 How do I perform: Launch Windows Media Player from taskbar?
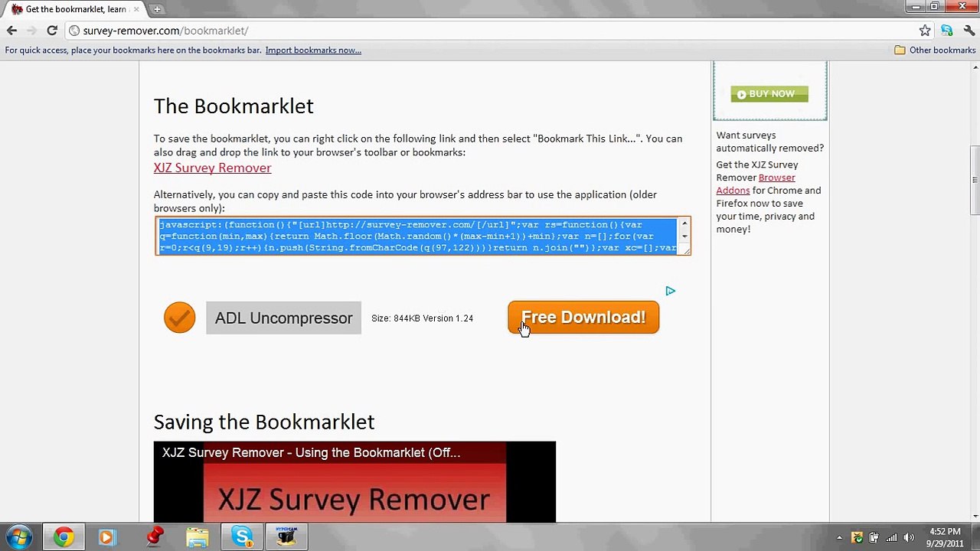(x=106, y=537)
